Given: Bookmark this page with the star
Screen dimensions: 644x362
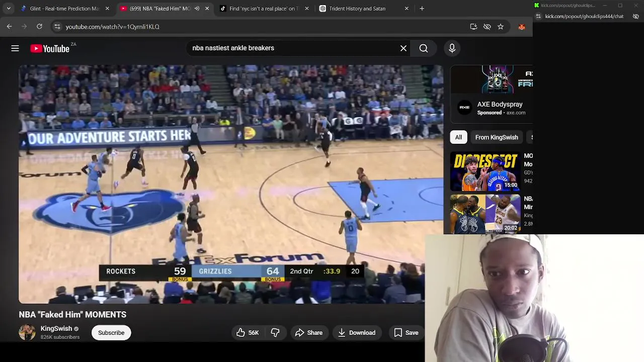Looking at the screenshot, I should point(501,27).
